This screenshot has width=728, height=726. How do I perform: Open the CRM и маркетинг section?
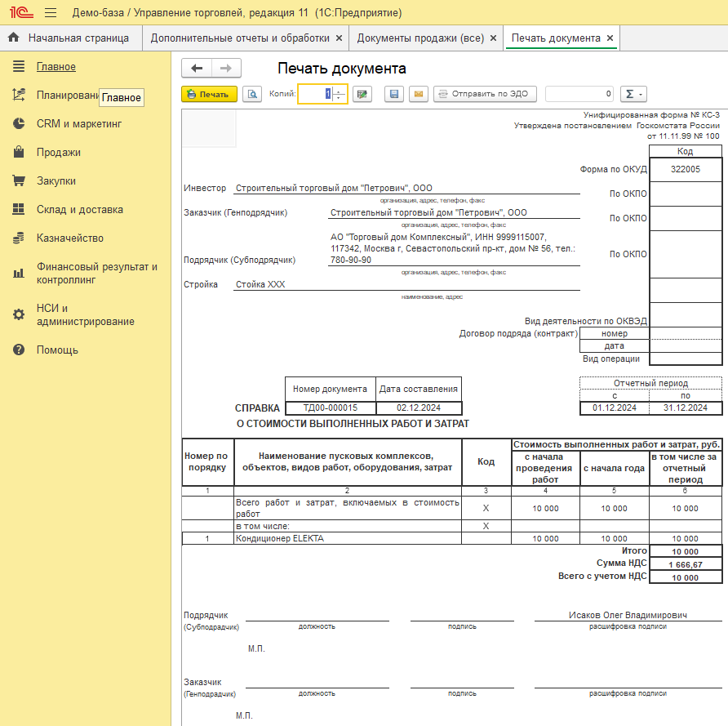click(x=79, y=123)
